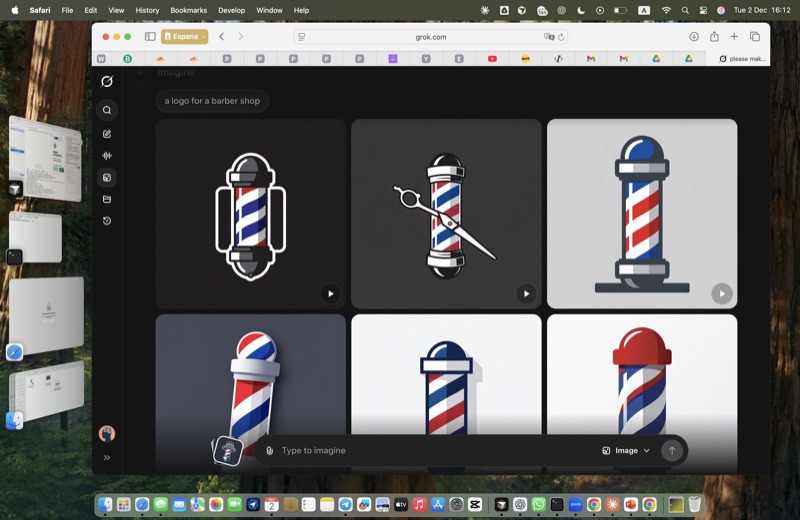Open the Espana profile dropdown
The height and width of the screenshot is (520, 800).
point(185,37)
